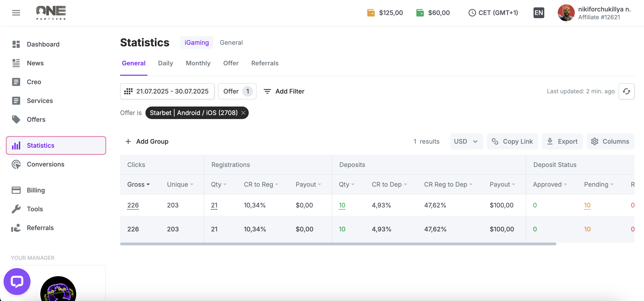Click the Tools wrench icon
This screenshot has height=301, width=644.
[x=16, y=209]
